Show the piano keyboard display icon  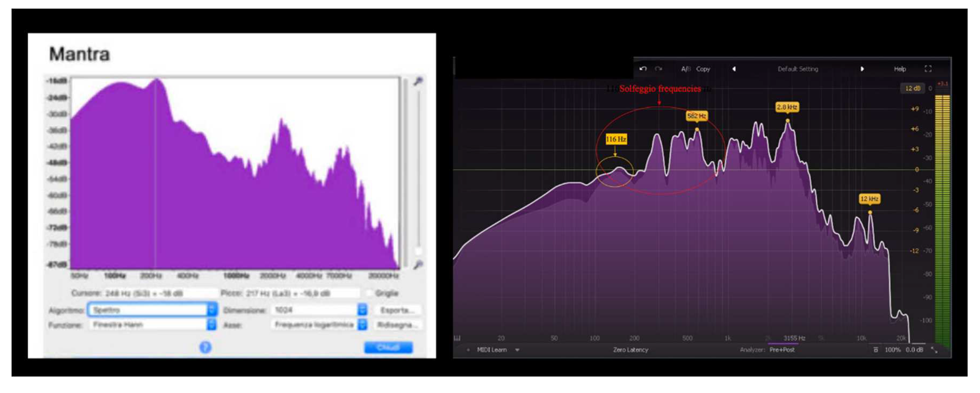(x=458, y=338)
